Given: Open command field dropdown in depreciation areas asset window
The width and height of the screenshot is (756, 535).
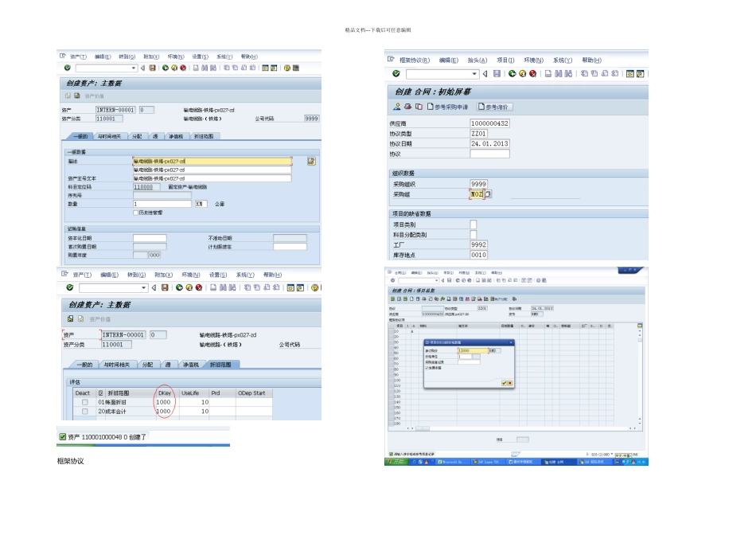Looking at the screenshot, I should [x=144, y=287].
